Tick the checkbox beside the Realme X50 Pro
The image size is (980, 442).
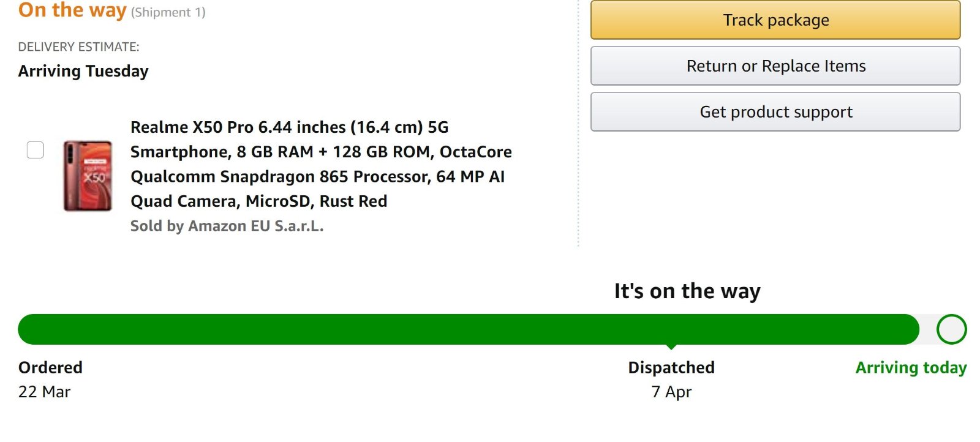35,150
